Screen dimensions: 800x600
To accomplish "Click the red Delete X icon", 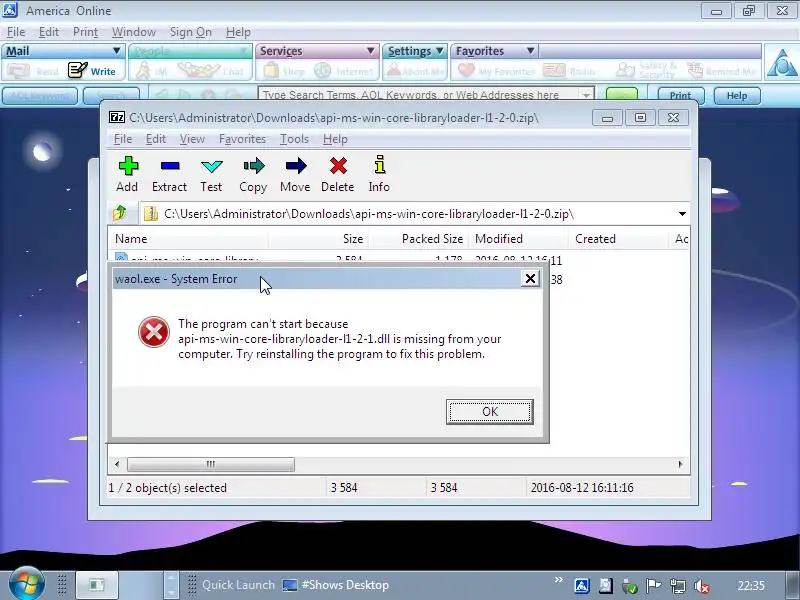I will (338, 166).
